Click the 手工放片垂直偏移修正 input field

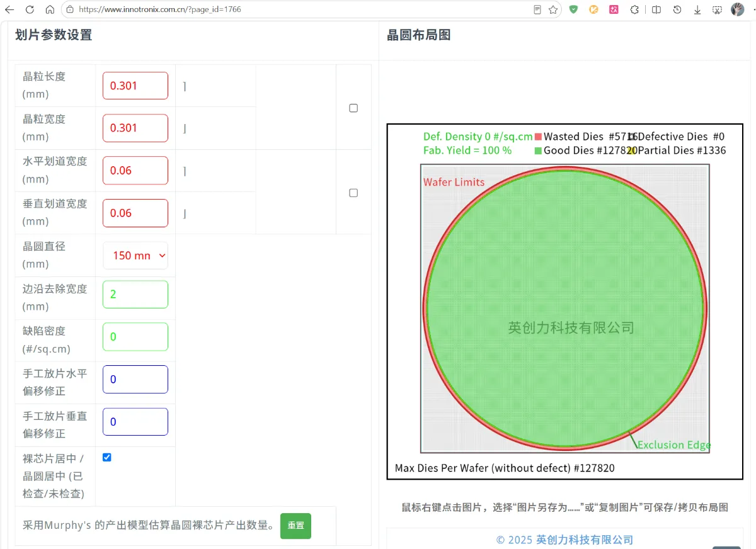click(135, 422)
